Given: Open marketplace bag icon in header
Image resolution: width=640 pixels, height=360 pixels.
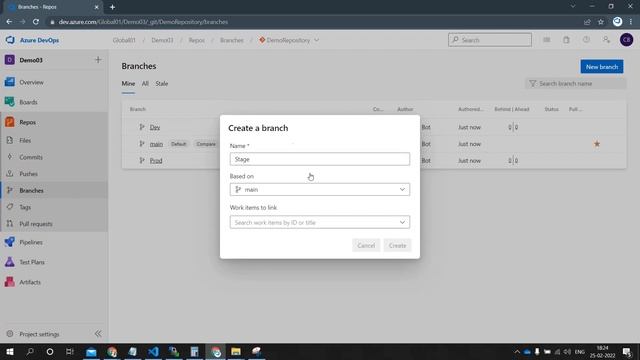Looking at the screenshot, I should (566, 40).
